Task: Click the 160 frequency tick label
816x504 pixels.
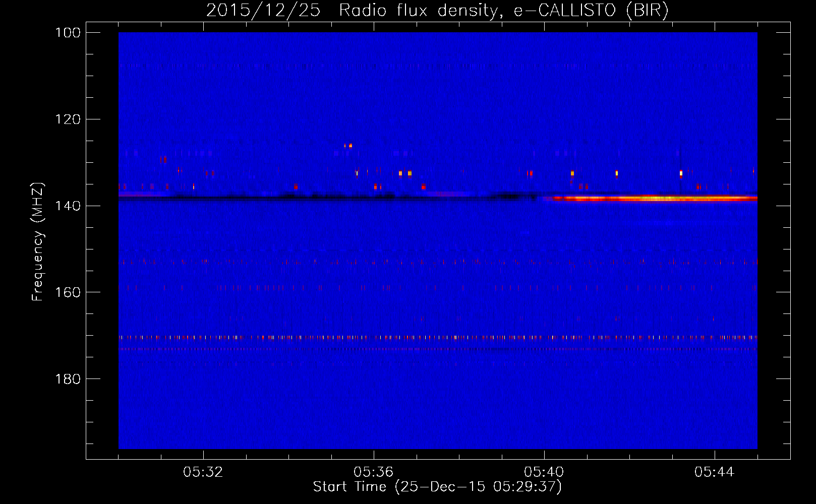Action: 67,292
